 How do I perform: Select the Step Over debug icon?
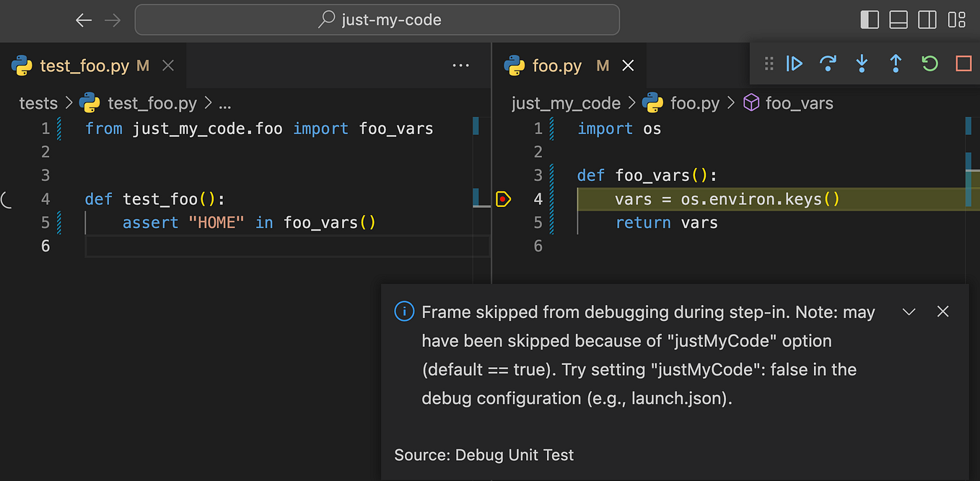828,63
